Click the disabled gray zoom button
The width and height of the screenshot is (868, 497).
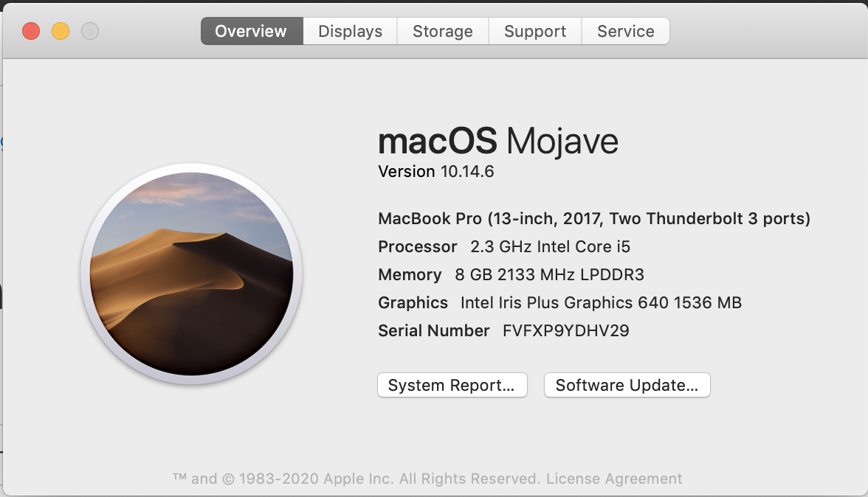click(89, 31)
